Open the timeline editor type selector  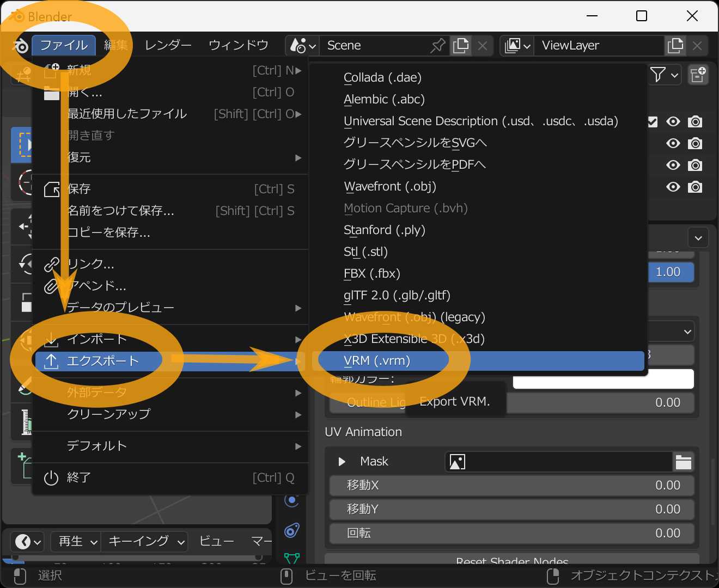pos(28,542)
